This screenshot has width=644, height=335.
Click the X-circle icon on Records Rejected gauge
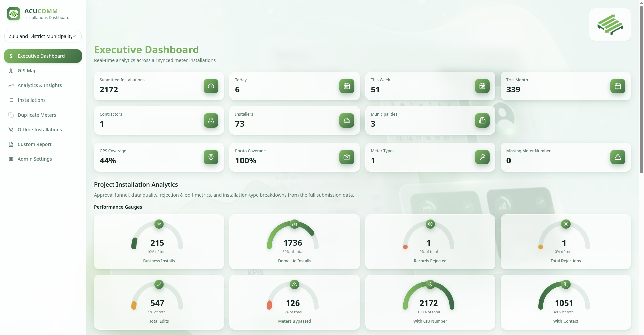pos(430,224)
